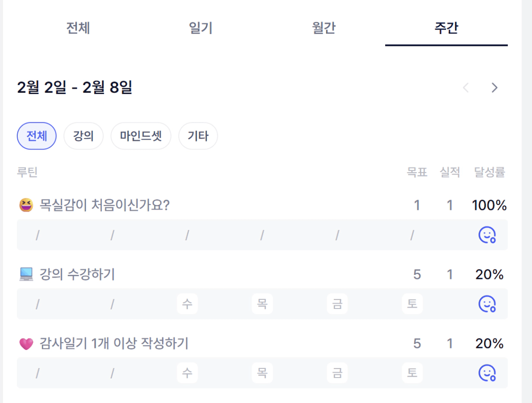Toggle 토 day box in 강의 수강하기 row
This screenshot has width=532, height=403.
(412, 303)
